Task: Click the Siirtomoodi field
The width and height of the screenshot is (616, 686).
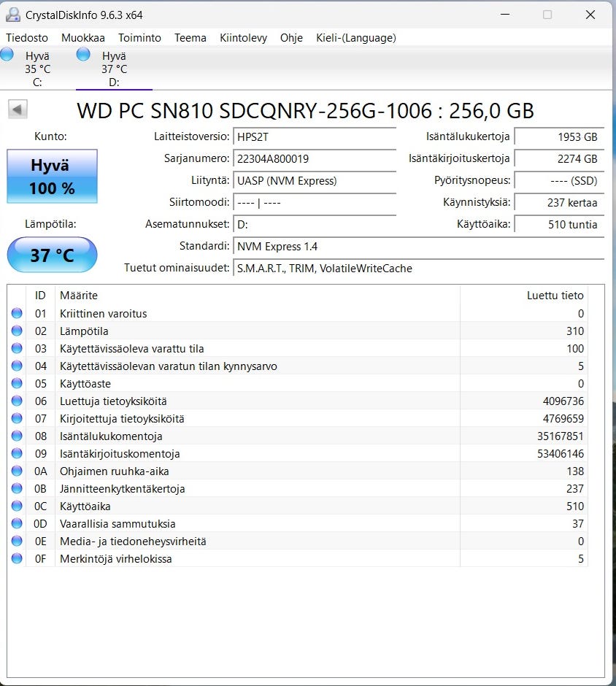Action: click(315, 203)
